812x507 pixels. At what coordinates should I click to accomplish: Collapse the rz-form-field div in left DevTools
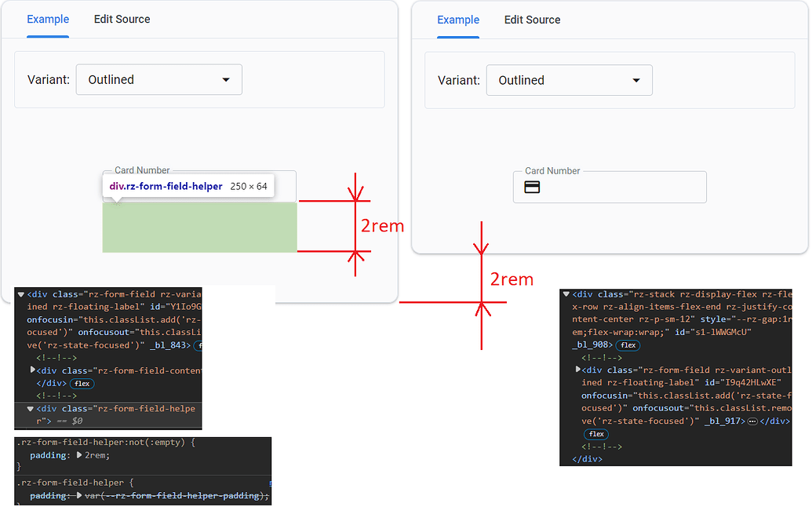pyautogui.click(x=21, y=294)
